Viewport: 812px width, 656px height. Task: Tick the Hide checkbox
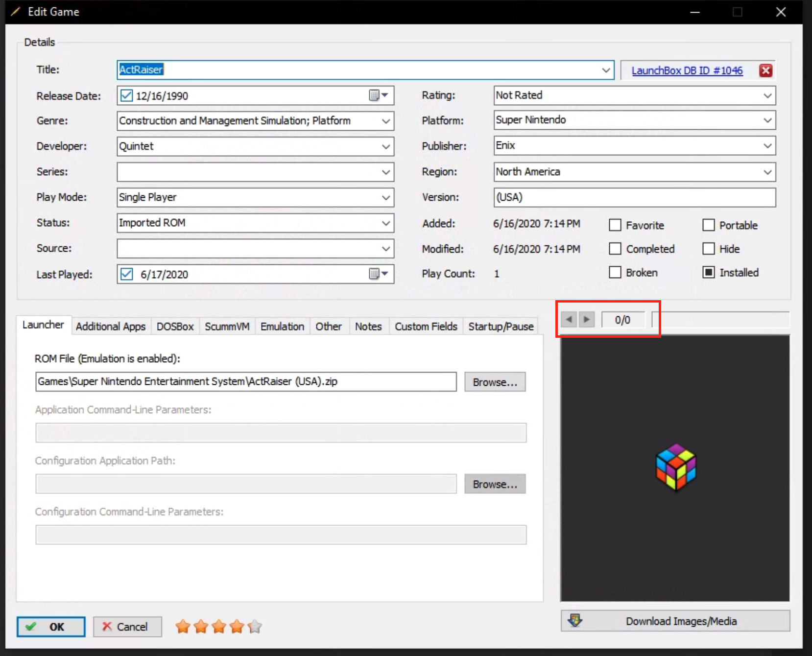pyautogui.click(x=709, y=249)
